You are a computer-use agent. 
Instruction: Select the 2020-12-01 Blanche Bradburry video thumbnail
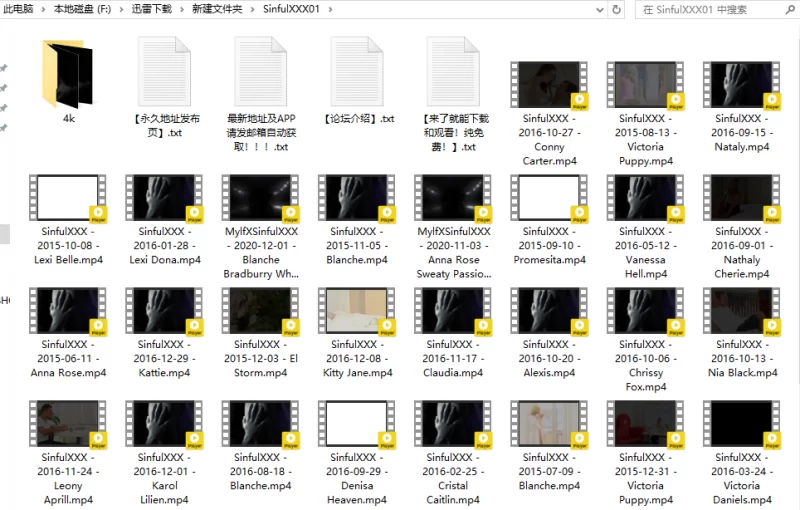point(261,198)
